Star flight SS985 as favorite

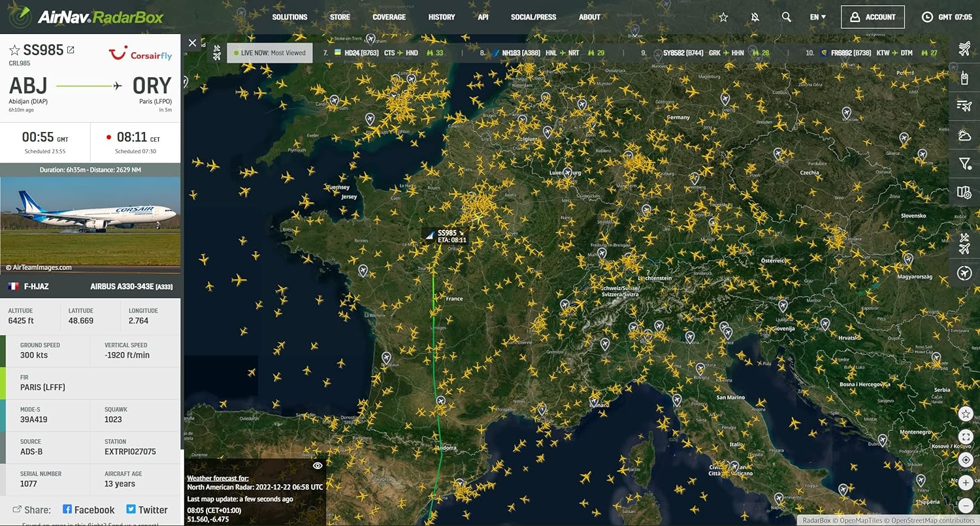click(14, 49)
